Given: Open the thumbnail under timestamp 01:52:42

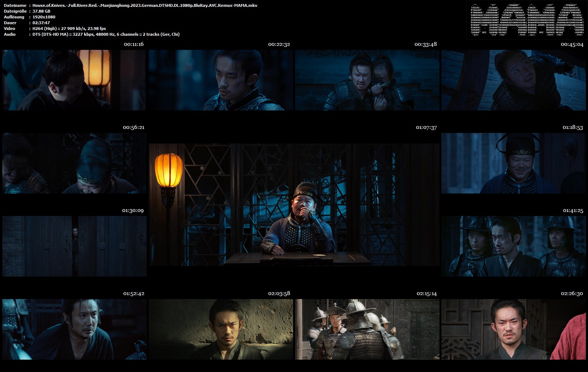Looking at the screenshot, I should [74, 329].
